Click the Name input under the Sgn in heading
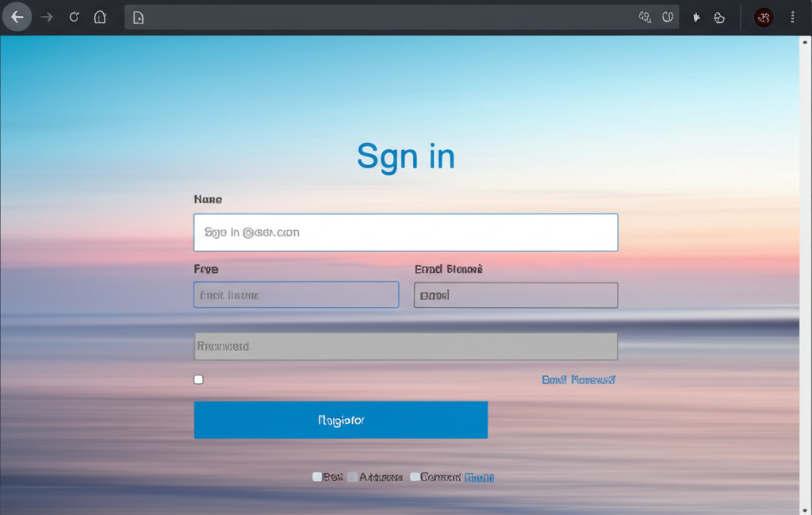 (406, 232)
